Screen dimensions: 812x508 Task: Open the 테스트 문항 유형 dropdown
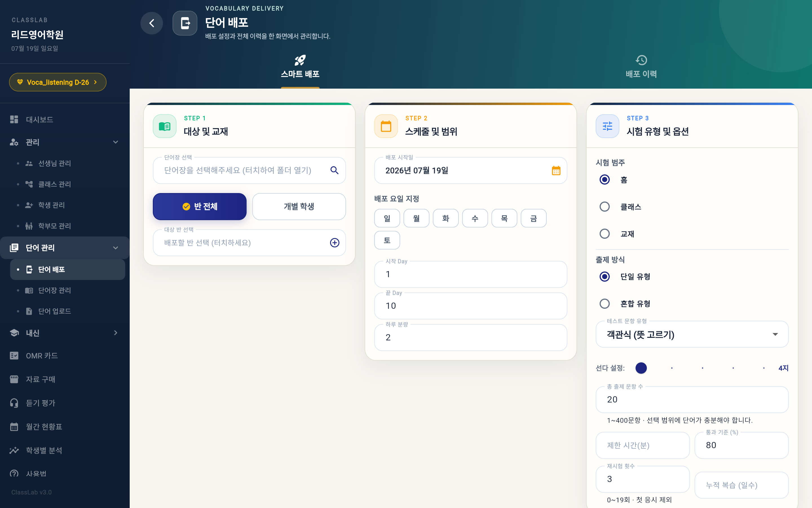pyautogui.click(x=692, y=334)
